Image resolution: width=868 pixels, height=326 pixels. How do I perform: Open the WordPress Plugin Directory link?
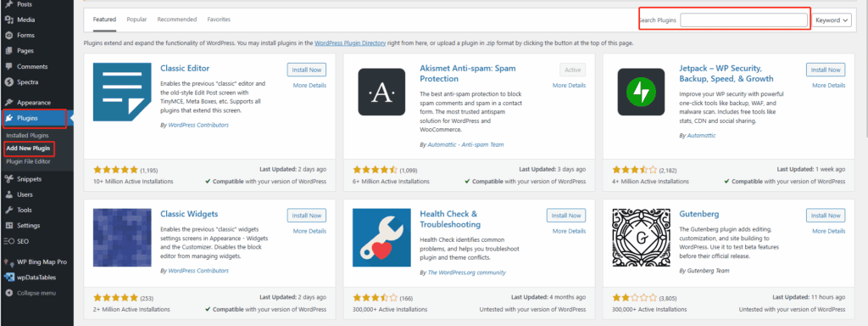click(x=350, y=42)
